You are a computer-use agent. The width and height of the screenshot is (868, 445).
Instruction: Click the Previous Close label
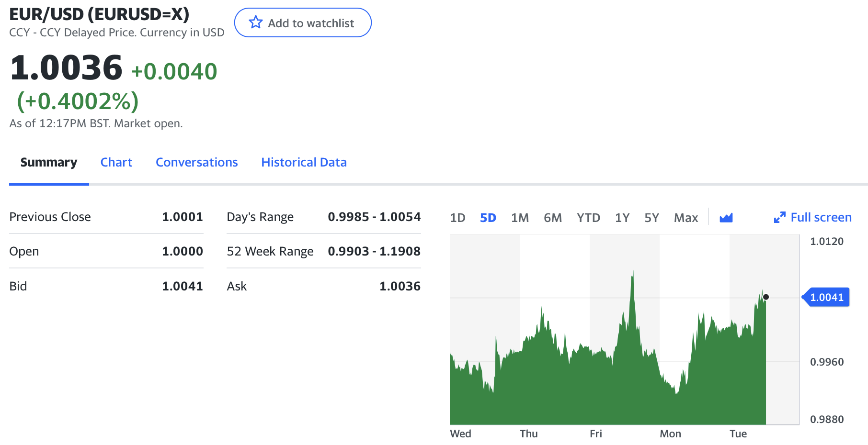coord(50,217)
